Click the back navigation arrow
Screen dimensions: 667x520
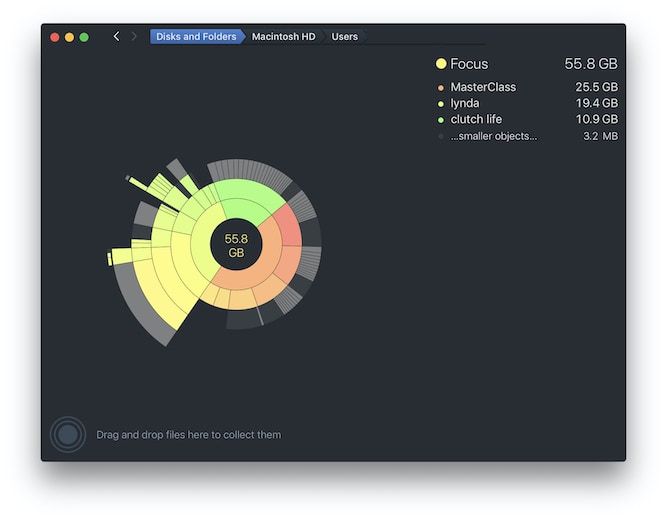click(116, 37)
